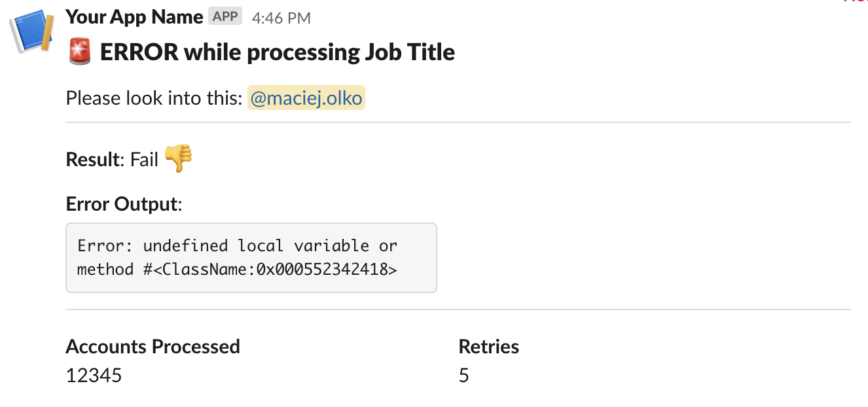Click the APP badge label
The height and width of the screenshot is (407, 868).
click(x=225, y=17)
